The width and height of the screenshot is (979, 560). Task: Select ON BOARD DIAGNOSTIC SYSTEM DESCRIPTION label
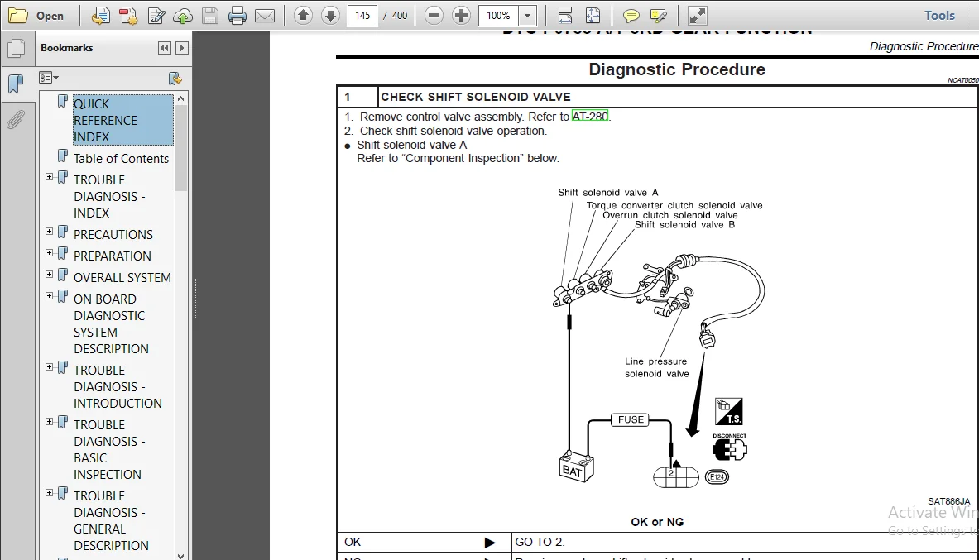pyautogui.click(x=111, y=324)
